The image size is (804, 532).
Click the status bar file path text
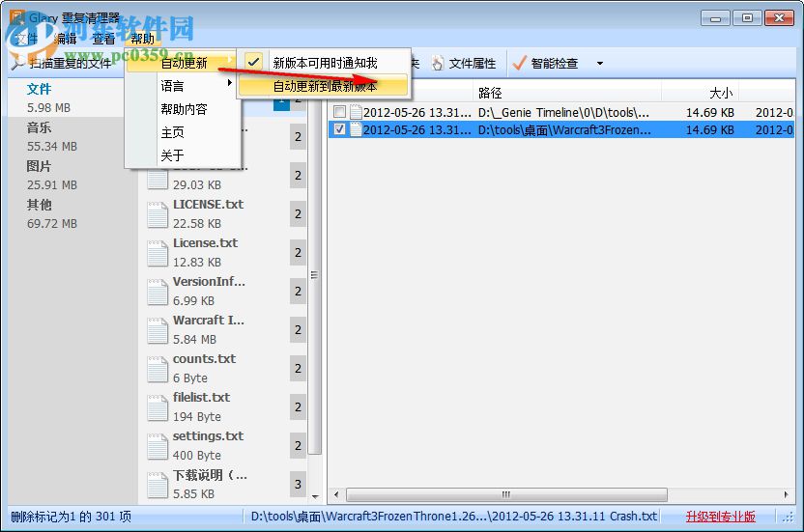tap(453, 517)
